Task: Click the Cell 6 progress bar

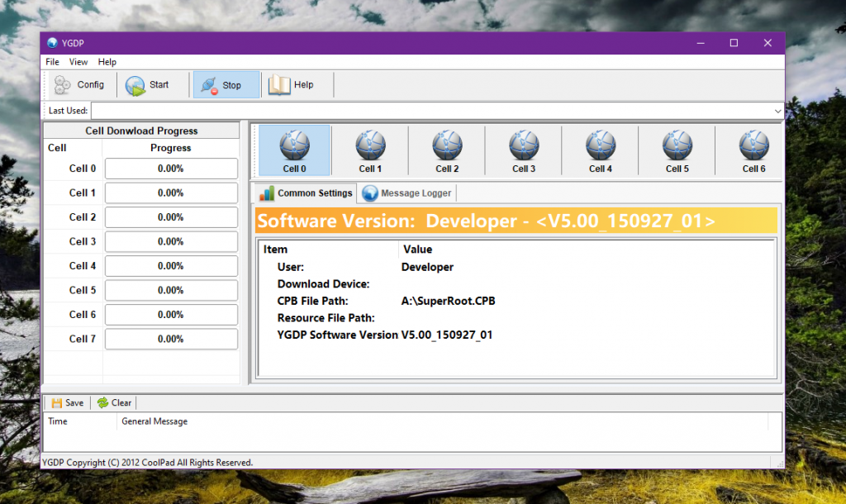Action: pyautogui.click(x=171, y=314)
